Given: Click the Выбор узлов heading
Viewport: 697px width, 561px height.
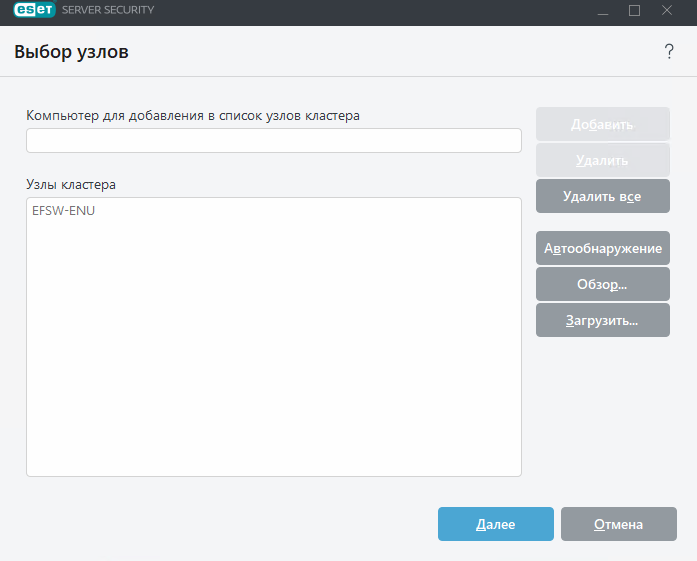Looking at the screenshot, I should [x=71, y=52].
